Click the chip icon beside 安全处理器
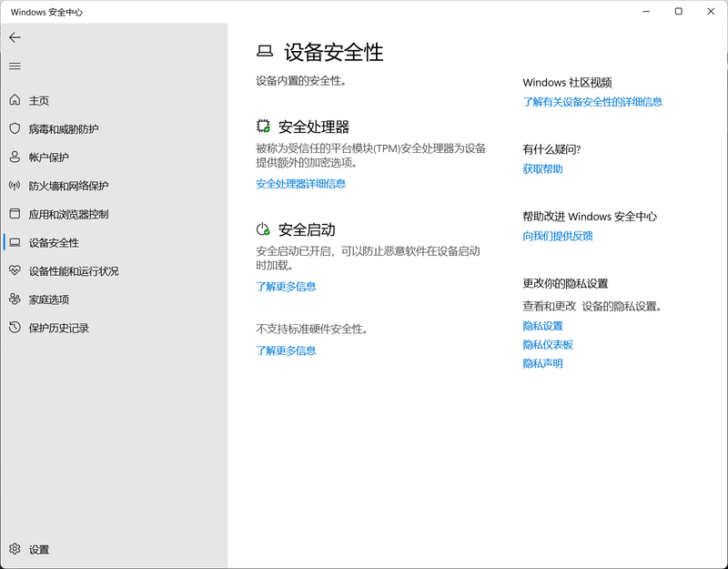Viewport: 728px width, 569px height. pyautogui.click(x=263, y=126)
